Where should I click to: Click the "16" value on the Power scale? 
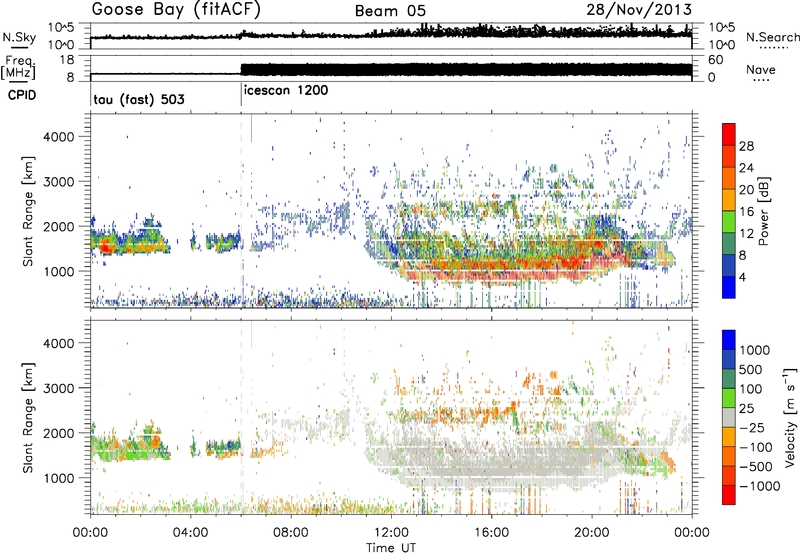pyautogui.click(x=746, y=212)
